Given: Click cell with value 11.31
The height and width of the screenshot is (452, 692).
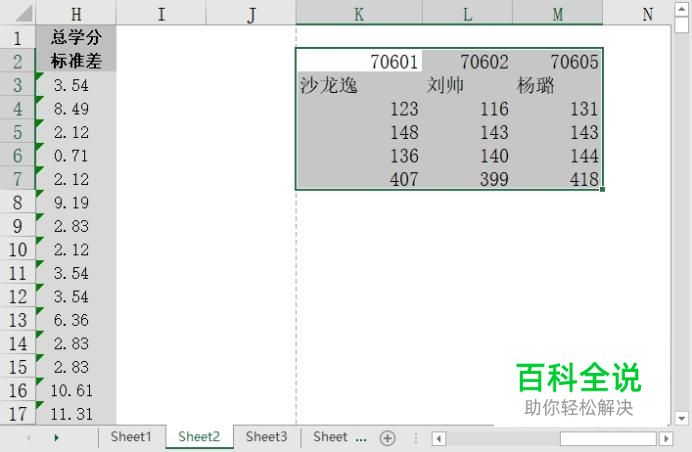Looking at the screenshot, I should click(x=76, y=414).
